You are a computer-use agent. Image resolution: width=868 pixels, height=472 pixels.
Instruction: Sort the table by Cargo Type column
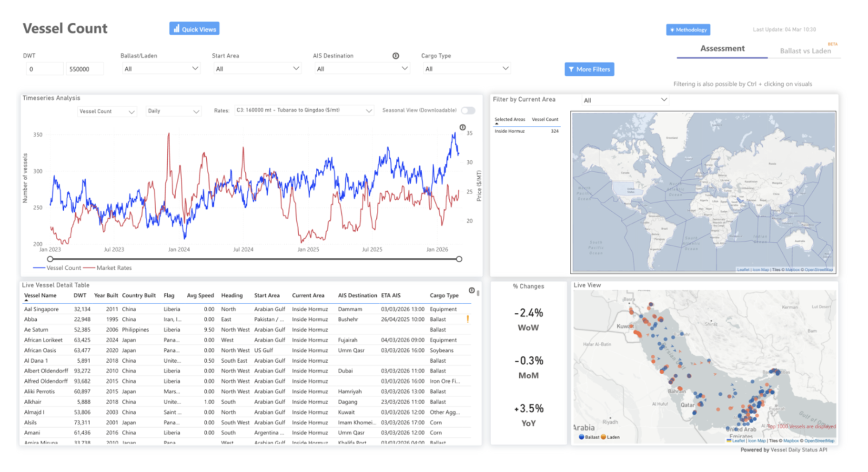click(x=444, y=296)
